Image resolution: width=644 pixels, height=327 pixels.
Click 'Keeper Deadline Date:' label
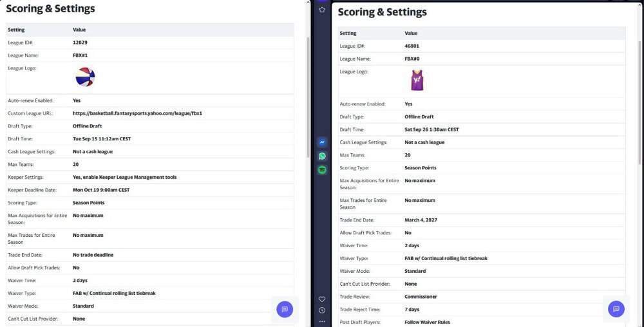click(32, 190)
